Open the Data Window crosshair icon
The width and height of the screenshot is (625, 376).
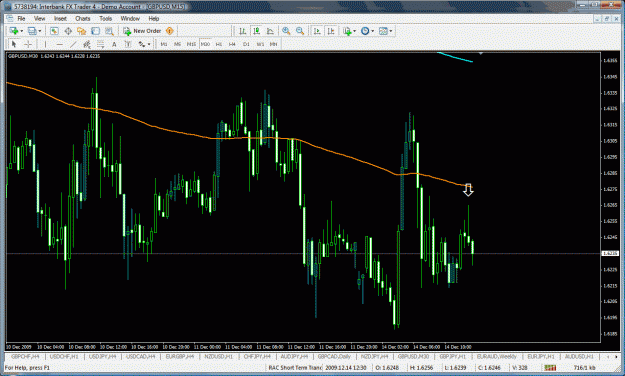pyautogui.click(x=68, y=31)
